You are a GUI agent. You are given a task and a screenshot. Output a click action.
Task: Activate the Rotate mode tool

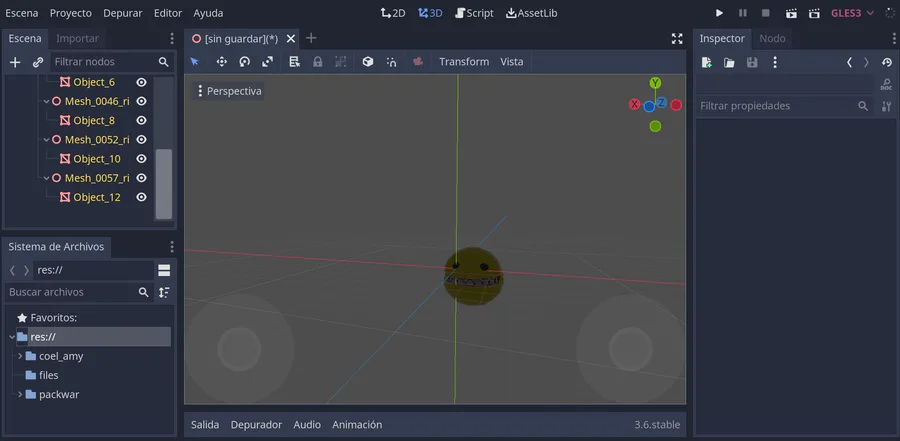coord(245,61)
